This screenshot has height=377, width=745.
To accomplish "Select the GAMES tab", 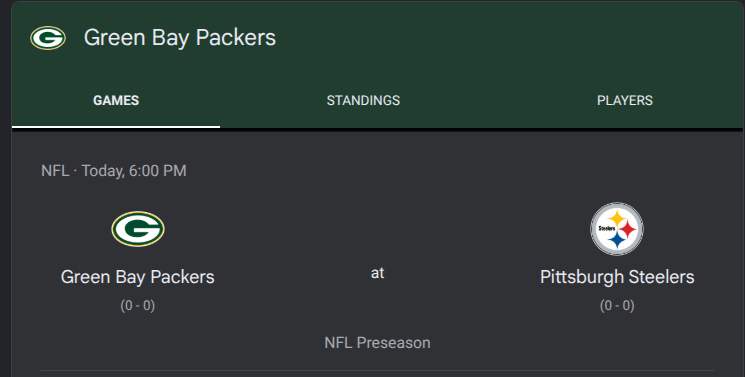I will [116, 100].
